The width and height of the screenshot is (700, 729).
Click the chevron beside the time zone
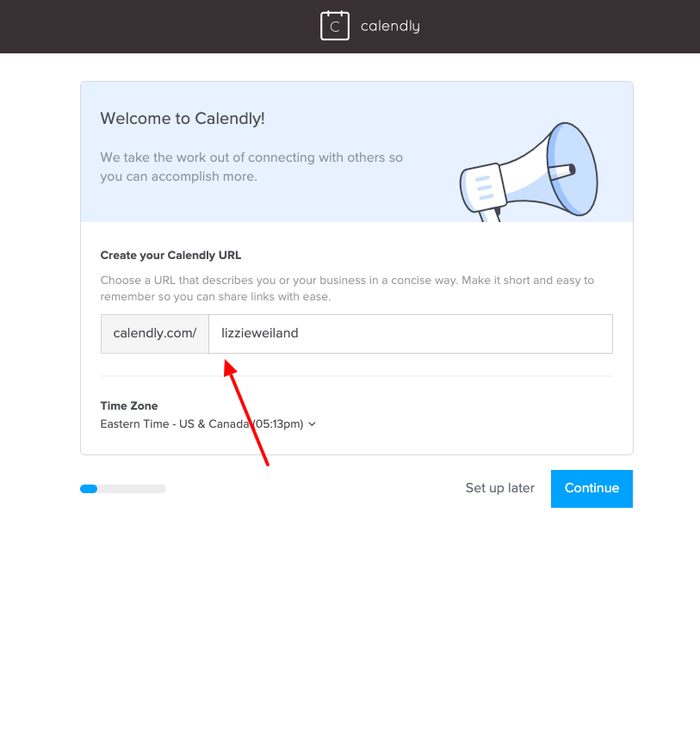click(x=312, y=423)
